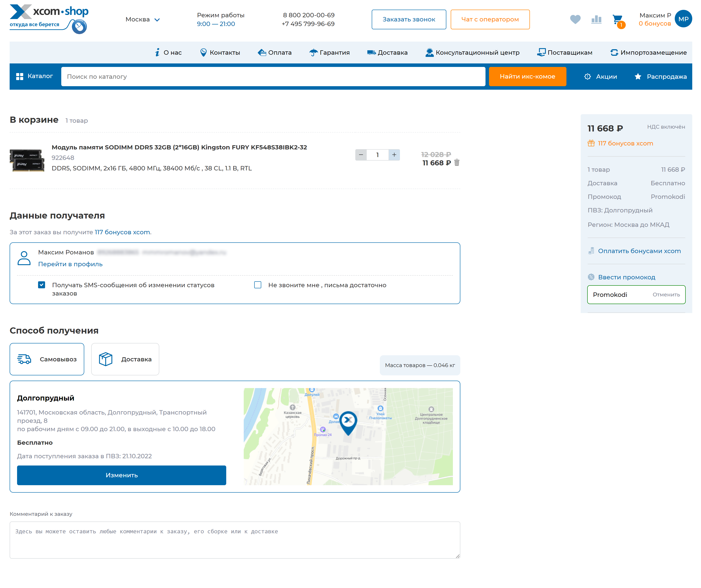Open Гарантия menu item

329,52
